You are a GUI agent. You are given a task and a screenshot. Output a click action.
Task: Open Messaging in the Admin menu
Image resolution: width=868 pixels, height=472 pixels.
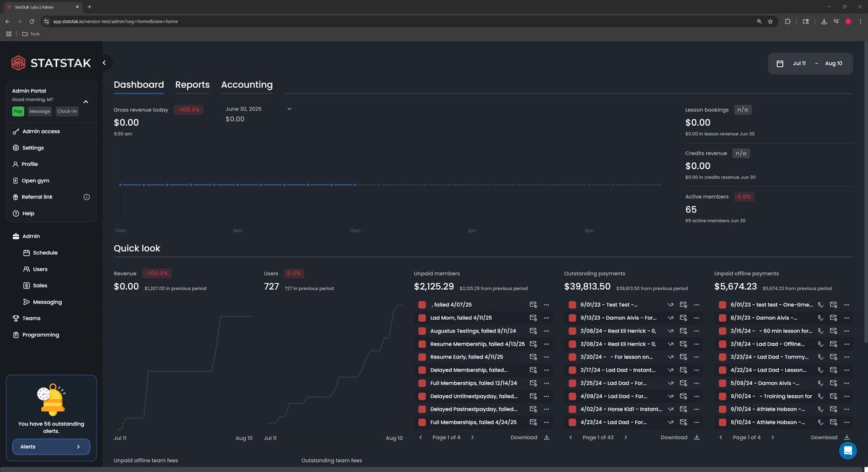click(47, 302)
